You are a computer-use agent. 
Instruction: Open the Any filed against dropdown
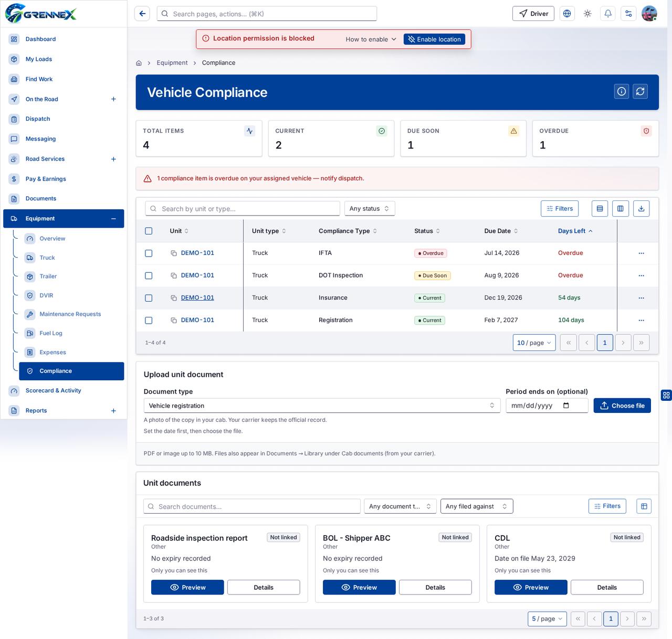[x=477, y=506]
